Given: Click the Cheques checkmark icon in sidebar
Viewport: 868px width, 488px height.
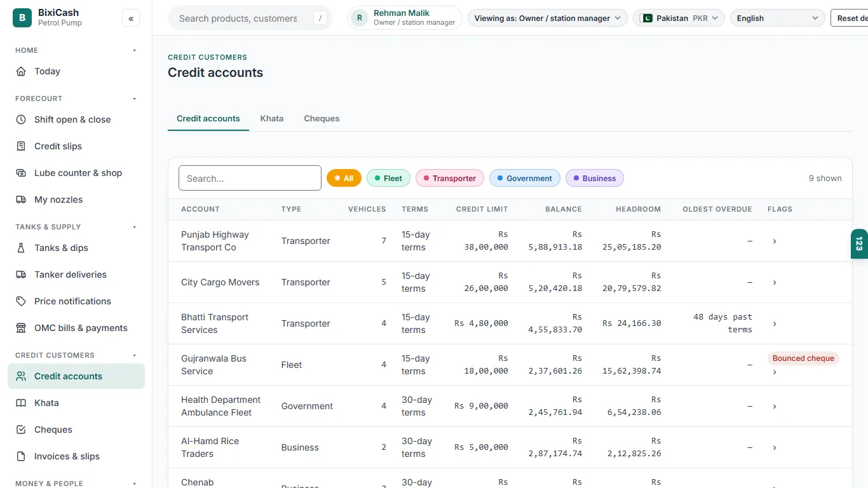Looking at the screenshot, I should pos(21,430).
